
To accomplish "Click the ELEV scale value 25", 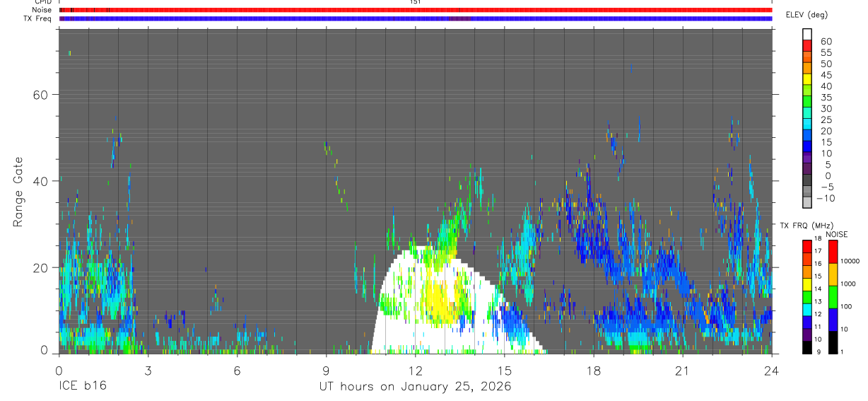I will coord(825,120).
